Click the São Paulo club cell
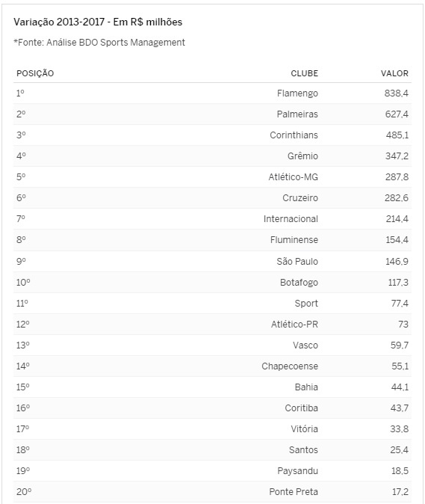 pos(297,261)
